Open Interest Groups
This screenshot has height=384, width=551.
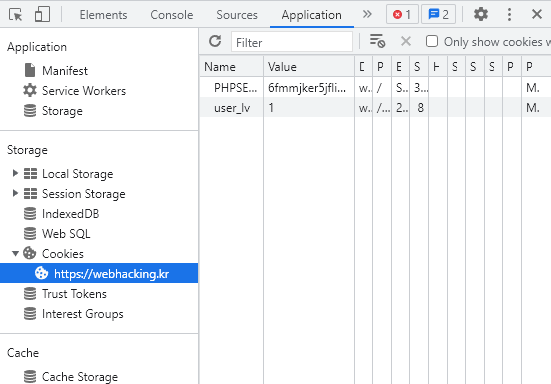[83, 314]
